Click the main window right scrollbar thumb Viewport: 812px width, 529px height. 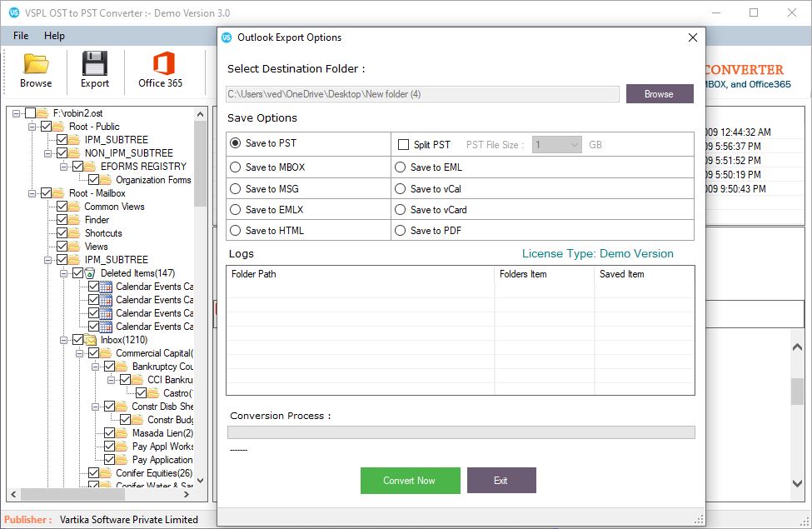point(798,392)
